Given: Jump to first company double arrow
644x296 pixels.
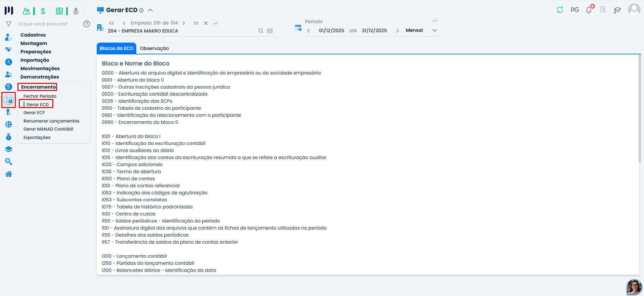Looking at the screenshot, I should [111, 23].
